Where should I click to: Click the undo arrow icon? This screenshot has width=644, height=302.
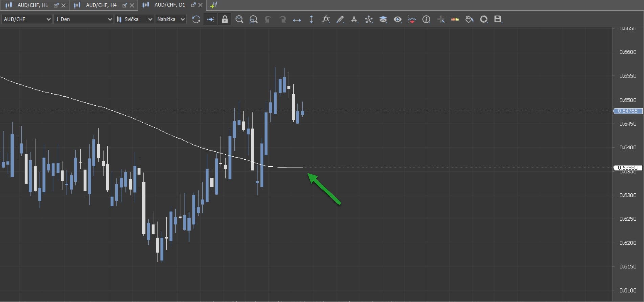tap(268, 19)
